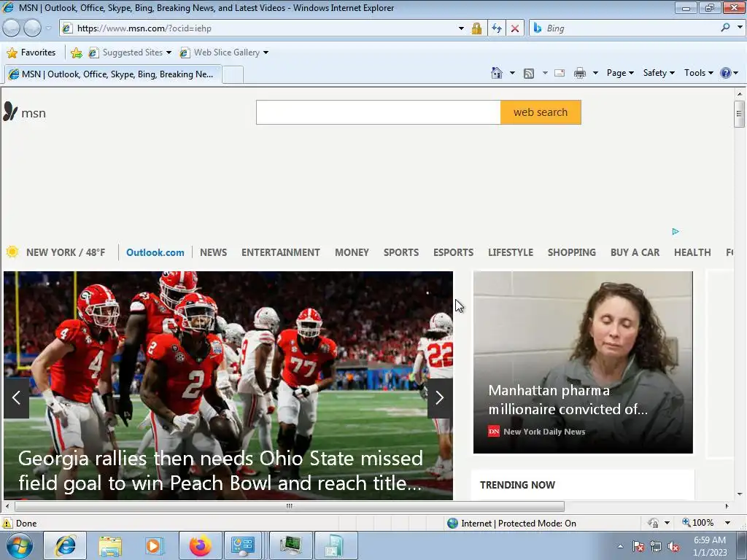This screenshot has width=747, height=560.
Task: Click the Action Center flag tray icon
Action: click(x=638, y=546)
